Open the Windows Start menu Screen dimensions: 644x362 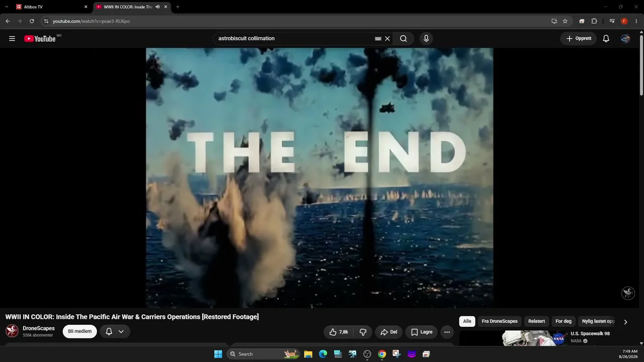coord(218,354)
